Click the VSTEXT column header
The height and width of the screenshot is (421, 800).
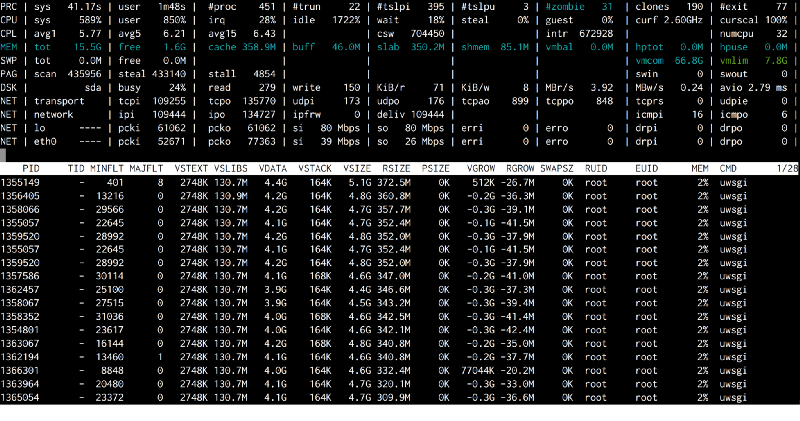[191, 168]
